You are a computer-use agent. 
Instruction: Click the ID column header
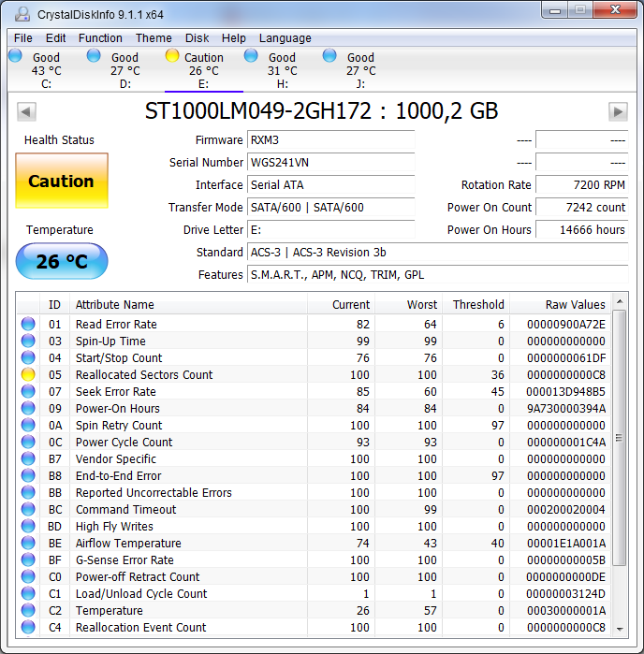54,304
